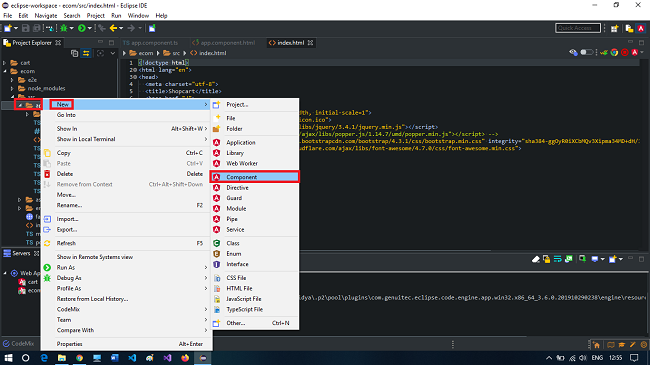Viewport: 650px width, 365px height.
Task: Click Collapse All in Project Explorer
Action: tap(75, 53)
